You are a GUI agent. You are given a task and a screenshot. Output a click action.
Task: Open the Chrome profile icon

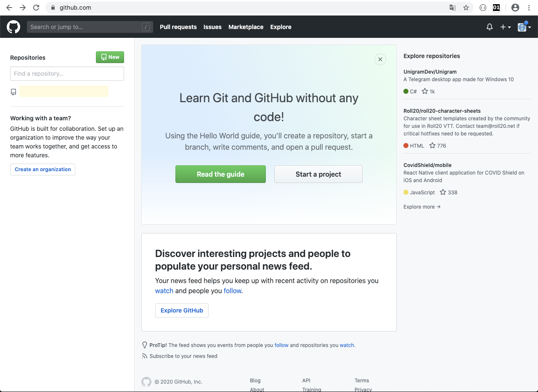point(515,8)
